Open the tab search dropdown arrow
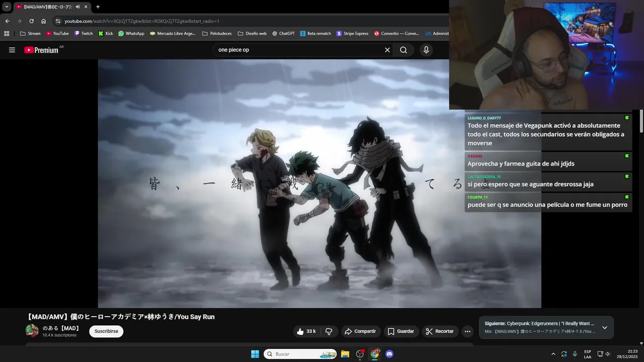The width and height of the screenshot is (644, 362). (7, 7)
